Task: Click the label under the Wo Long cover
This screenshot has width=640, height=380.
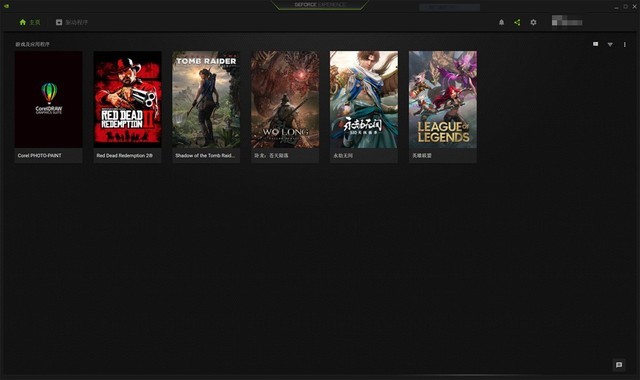Action: click(x=271, y=156)
